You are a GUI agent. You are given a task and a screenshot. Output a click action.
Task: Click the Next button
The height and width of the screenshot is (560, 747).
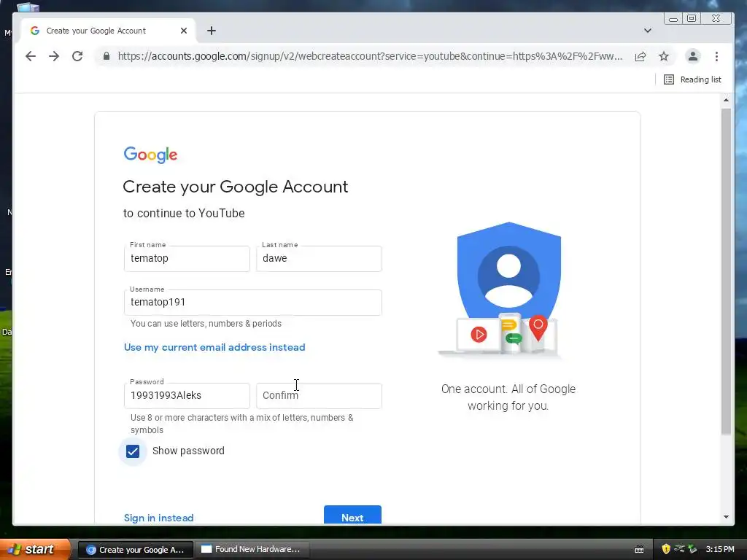[x=352, y=516]
